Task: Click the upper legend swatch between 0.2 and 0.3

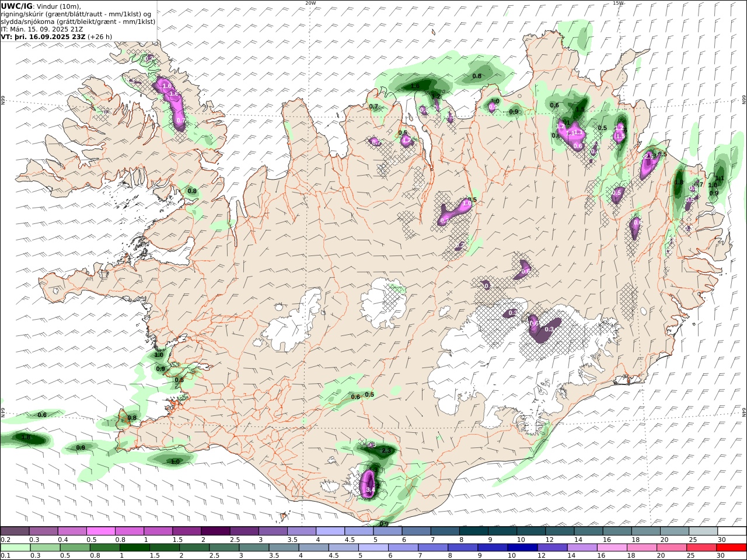Action: point(15,531)
